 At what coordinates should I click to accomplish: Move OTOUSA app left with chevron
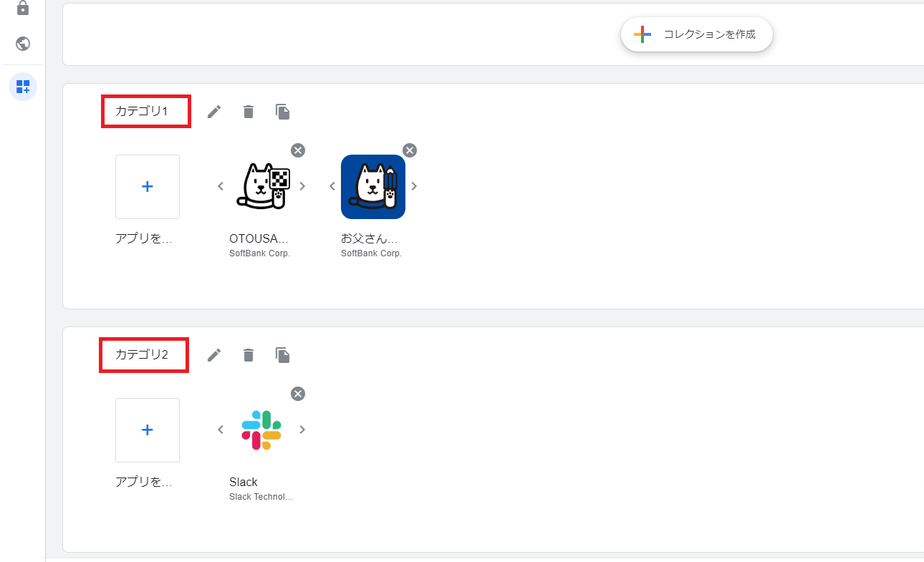221,186
